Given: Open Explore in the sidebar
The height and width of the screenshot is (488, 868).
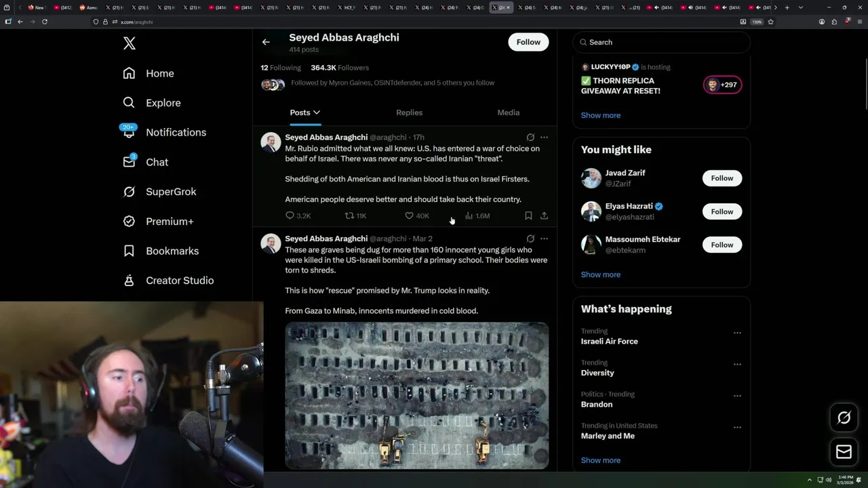Looking at the screenshot, I should tap(152, 103).
